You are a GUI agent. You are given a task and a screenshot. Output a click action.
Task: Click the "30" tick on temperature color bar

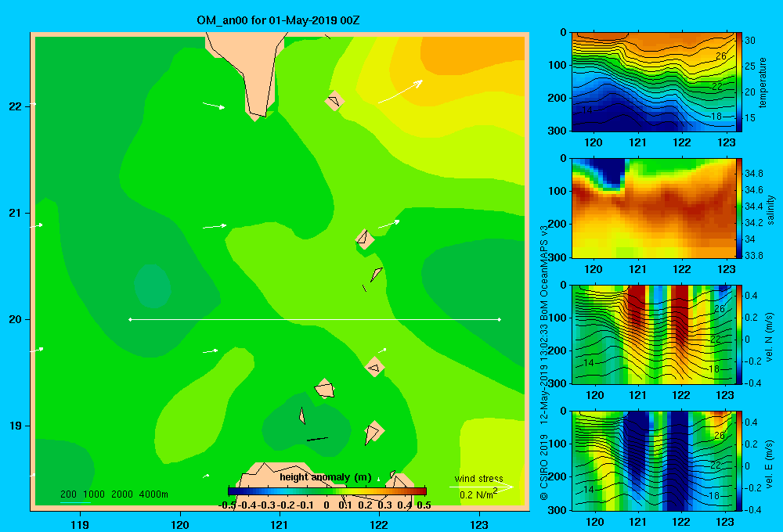tap(750, 41)
